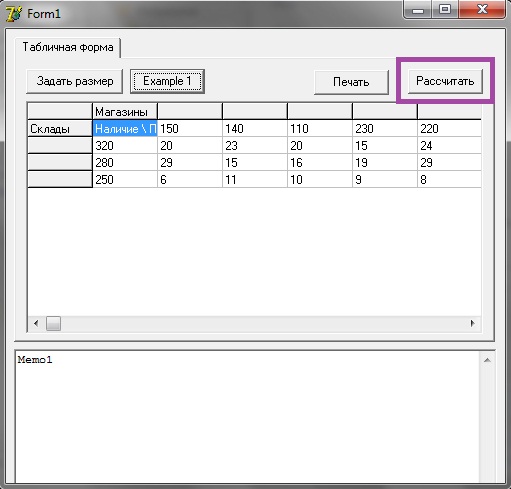The height and width of the screenshot is (489, 511).
Task: Select the cell containing 16
Action: click(x=320, y=163)
